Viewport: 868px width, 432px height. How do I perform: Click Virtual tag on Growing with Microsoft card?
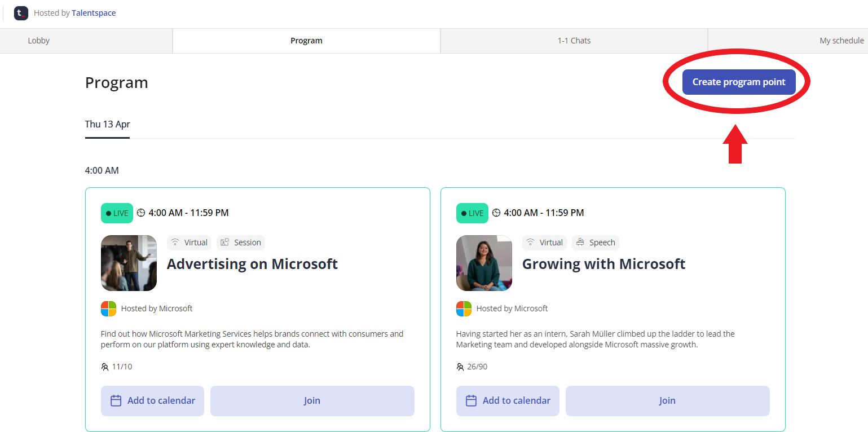[544, 243]
